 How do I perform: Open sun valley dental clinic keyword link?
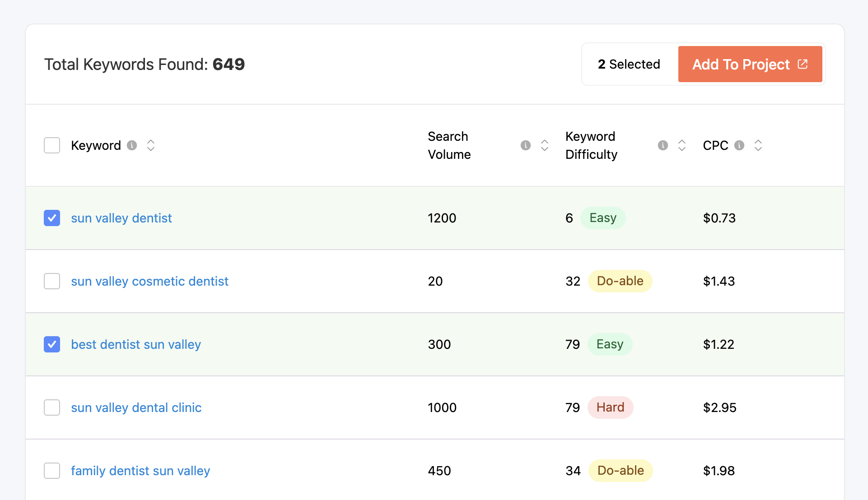[x=136, y=407]
